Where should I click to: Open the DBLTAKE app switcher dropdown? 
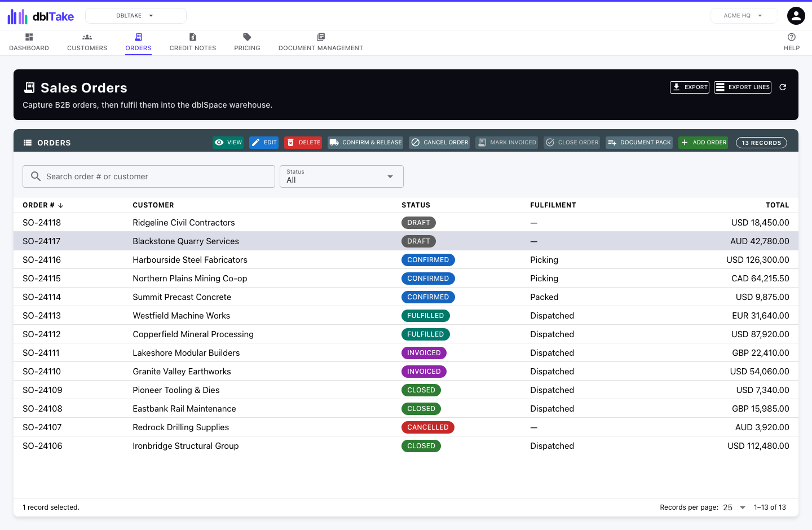click(136, 16)
